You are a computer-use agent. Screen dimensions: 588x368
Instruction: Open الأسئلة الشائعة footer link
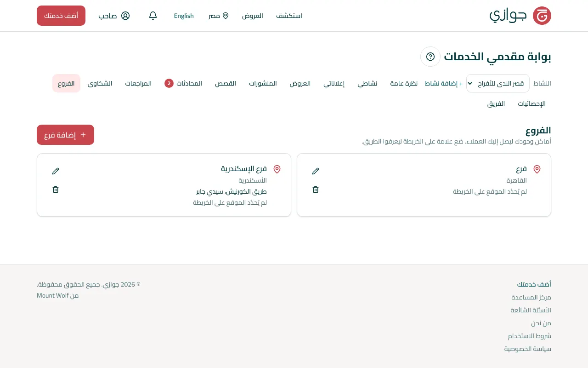(x=531, y=310)
